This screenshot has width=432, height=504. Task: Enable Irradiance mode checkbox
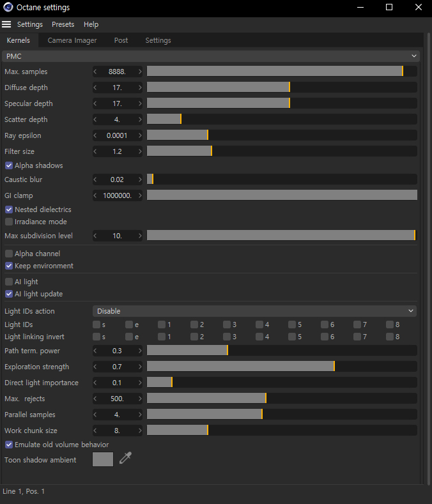click(9, 222)
